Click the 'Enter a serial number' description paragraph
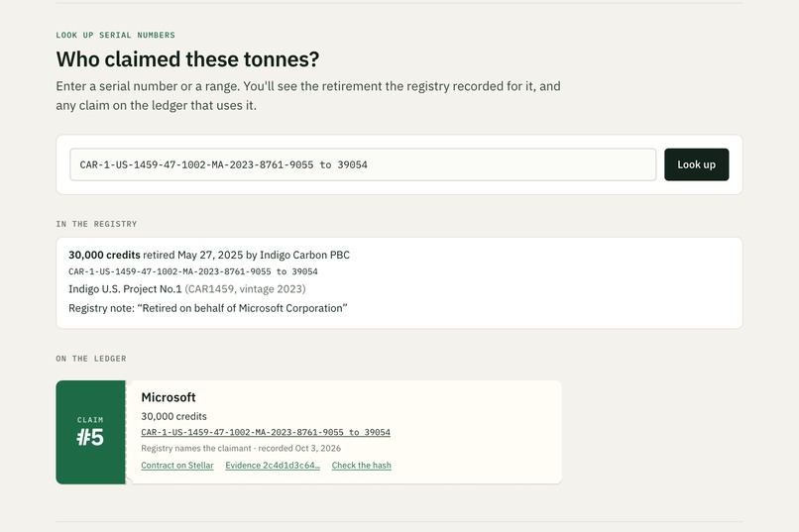799x532 pixels. [308, 96]
